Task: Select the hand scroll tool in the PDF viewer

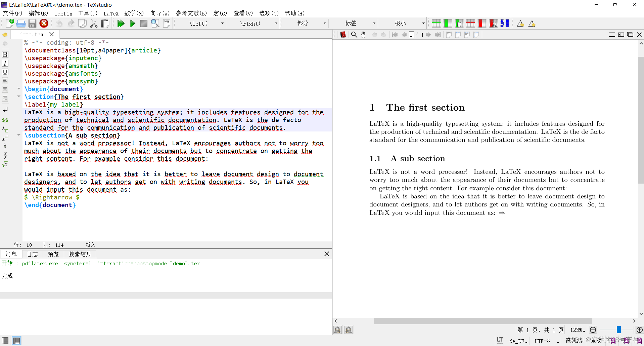Action: click(x=363, y=35)
